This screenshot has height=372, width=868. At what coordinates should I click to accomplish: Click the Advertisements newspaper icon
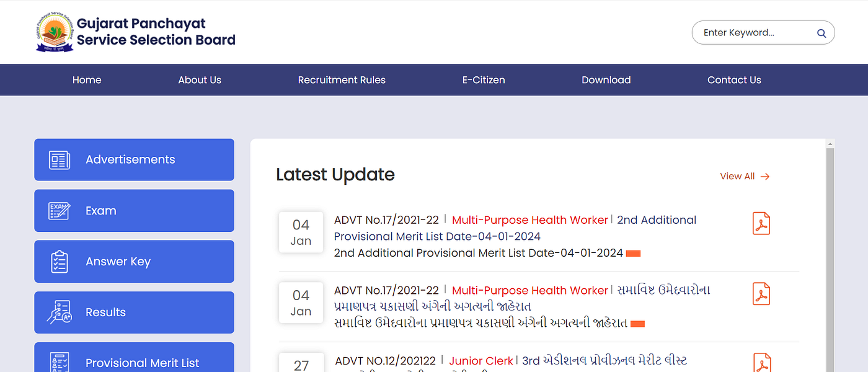point(60,160)
